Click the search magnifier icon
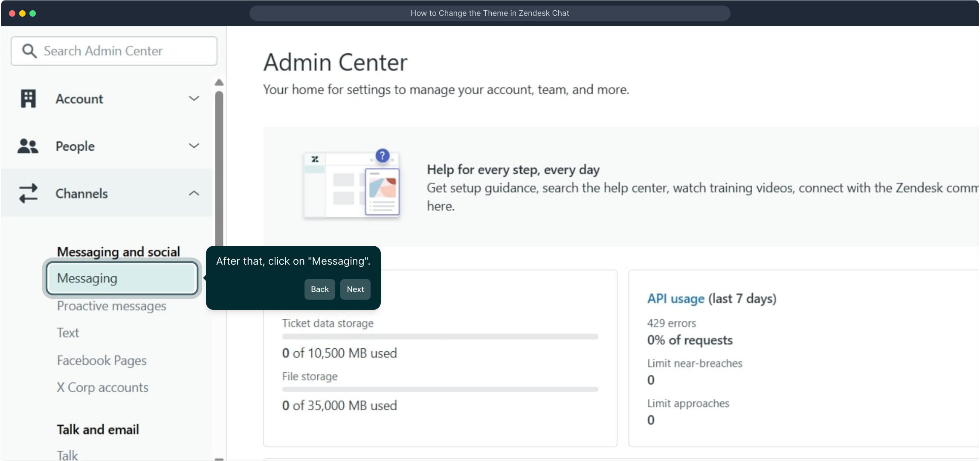The width and height of the screenshot is (980, 461). tap(29, 51)
